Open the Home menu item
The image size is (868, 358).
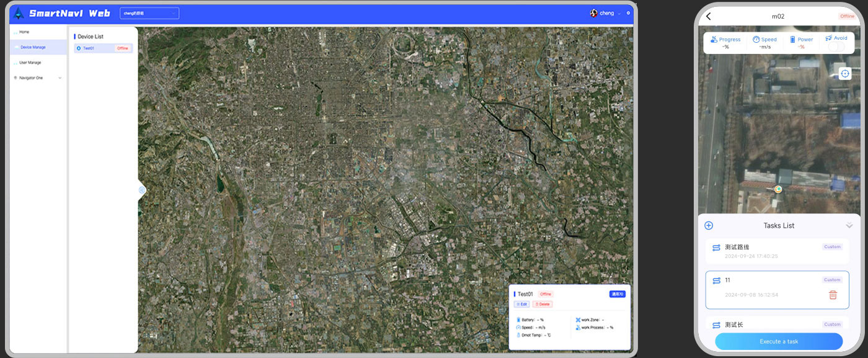click(24, 32)
